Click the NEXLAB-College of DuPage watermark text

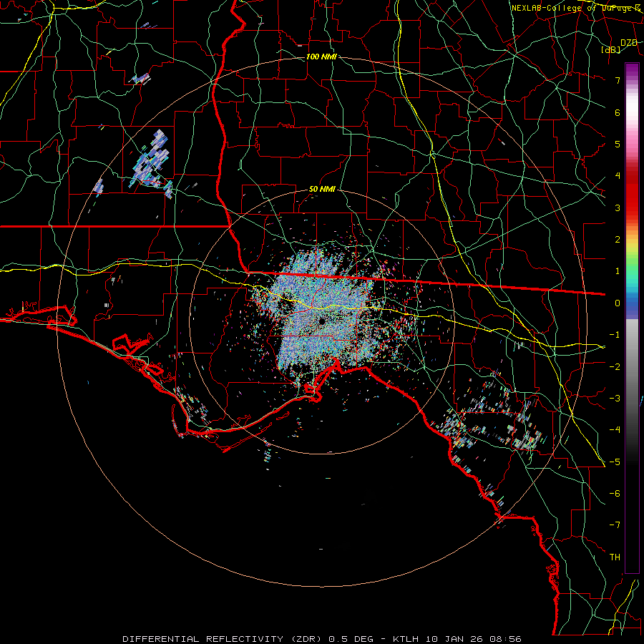coord(575,8)
